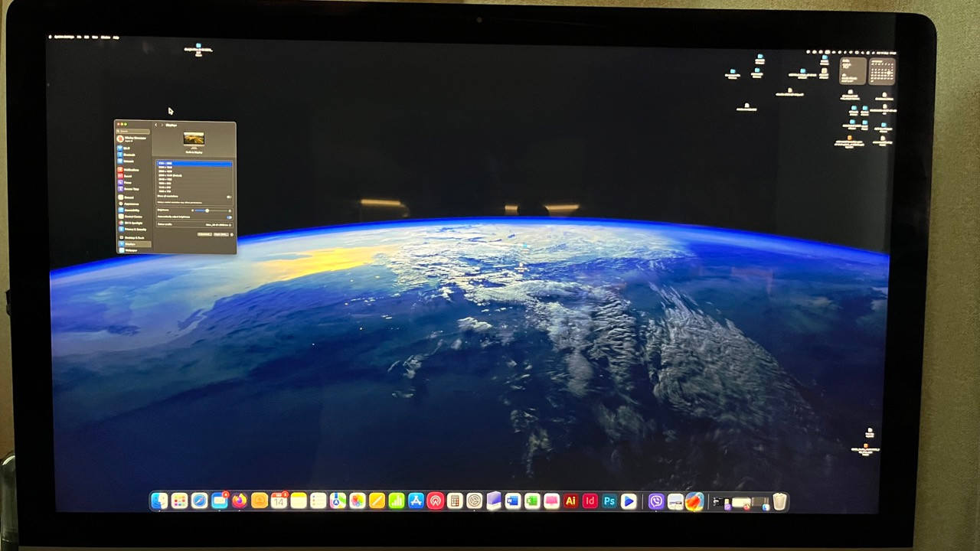Open the Colour profile pop-up menu
The image size is (980, 551).
[218, 224]
